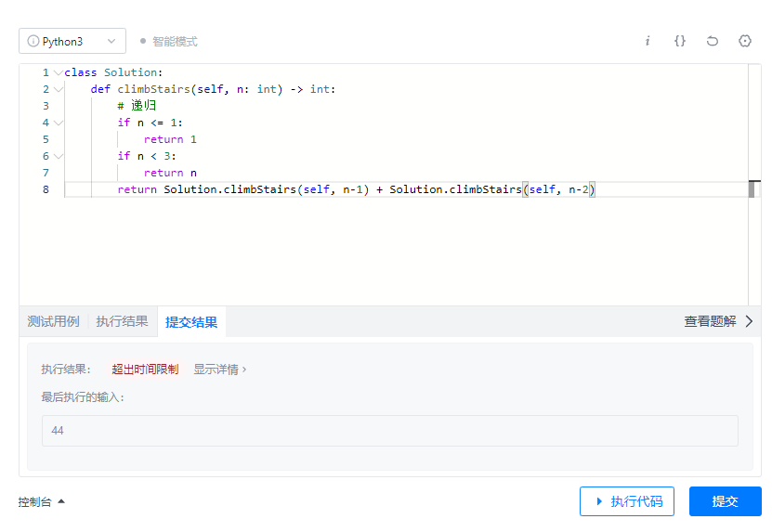This screenshot has width=772, height=532.
Task: Click the last input field showing 44
Action: click(390, 431)
